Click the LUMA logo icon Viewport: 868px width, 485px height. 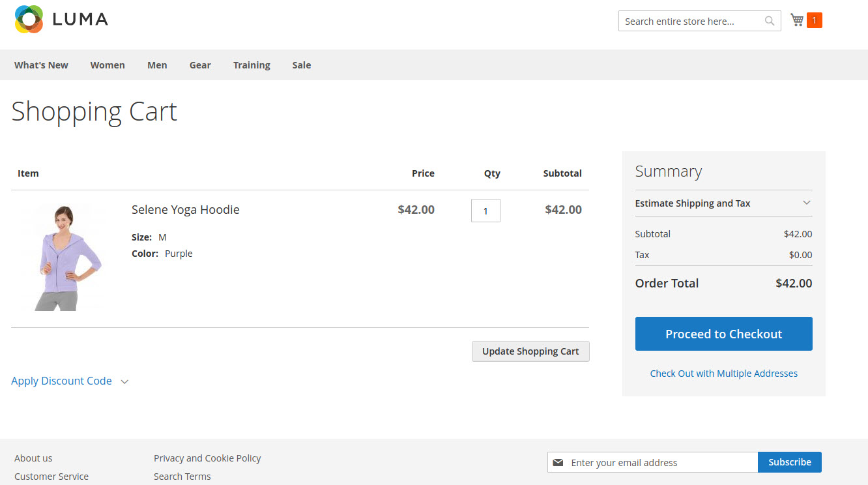(29, 20)
